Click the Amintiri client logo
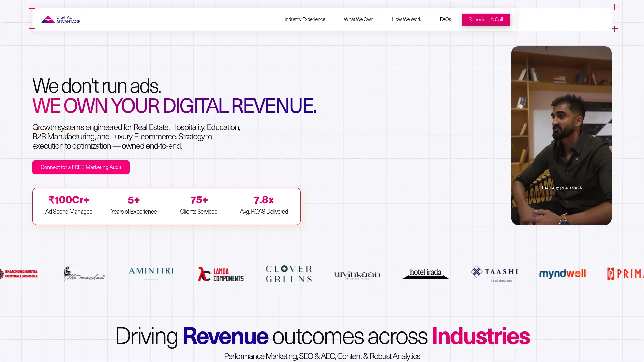The height and width of the screenshot is (362, 644). point(151,273)
